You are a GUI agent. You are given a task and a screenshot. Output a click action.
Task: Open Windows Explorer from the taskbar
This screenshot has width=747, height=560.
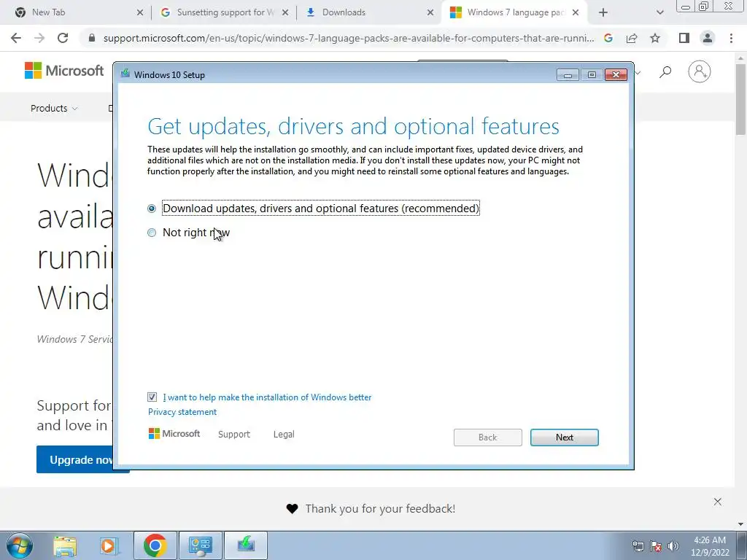[65, 545]
